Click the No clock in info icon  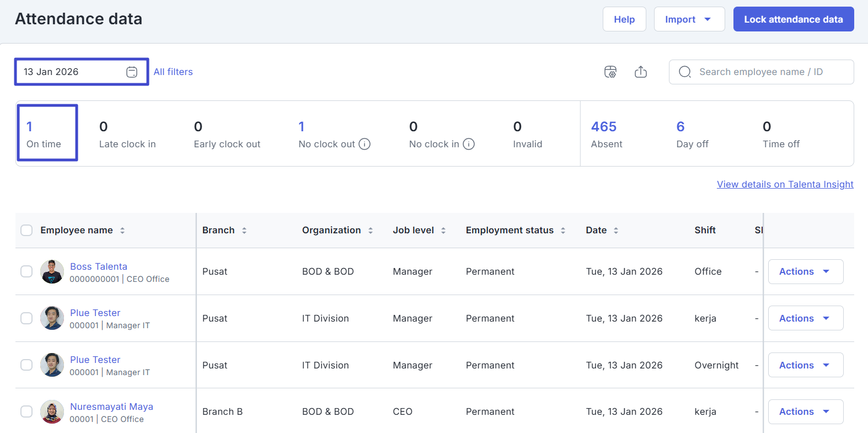coord(469,144)
